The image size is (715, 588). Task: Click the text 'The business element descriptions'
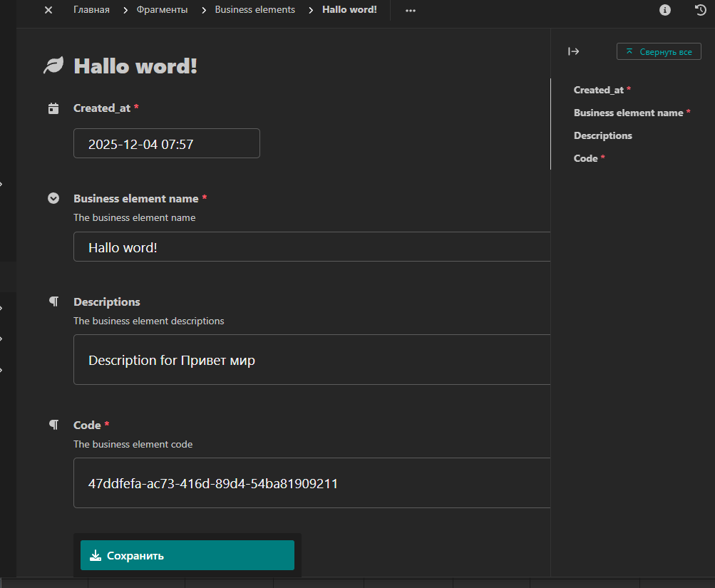pyautogui.click(x=149, y=321)
